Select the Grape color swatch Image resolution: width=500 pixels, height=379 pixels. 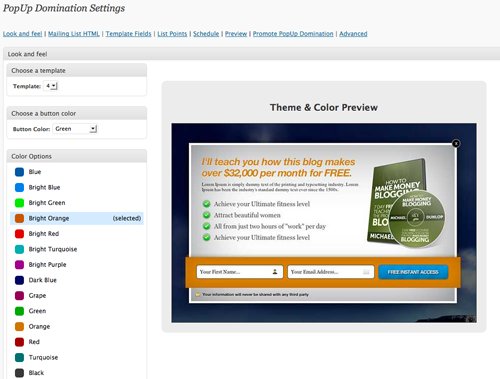point(19,295)
